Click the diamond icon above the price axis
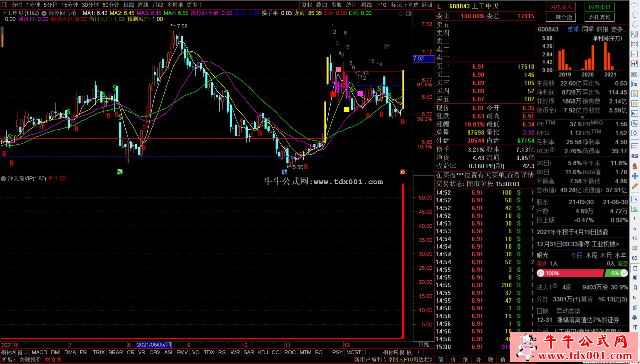Viewport: 640px width, 364px height. pos(401,13)
